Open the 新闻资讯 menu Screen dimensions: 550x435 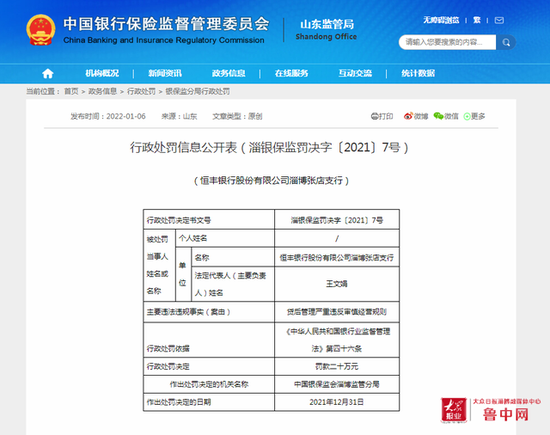click(165, 73)
